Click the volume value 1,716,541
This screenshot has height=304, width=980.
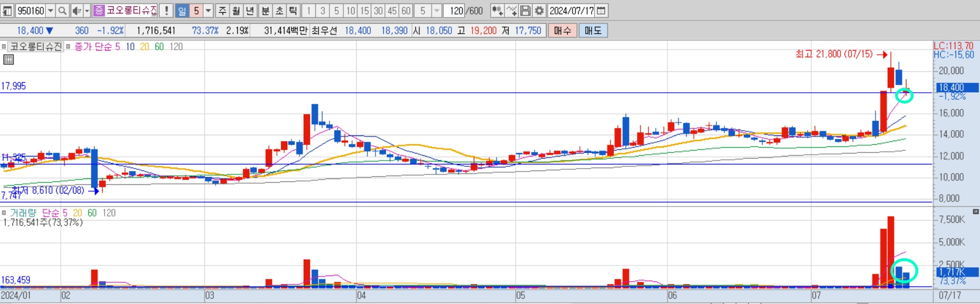click(x=156, y=30)
